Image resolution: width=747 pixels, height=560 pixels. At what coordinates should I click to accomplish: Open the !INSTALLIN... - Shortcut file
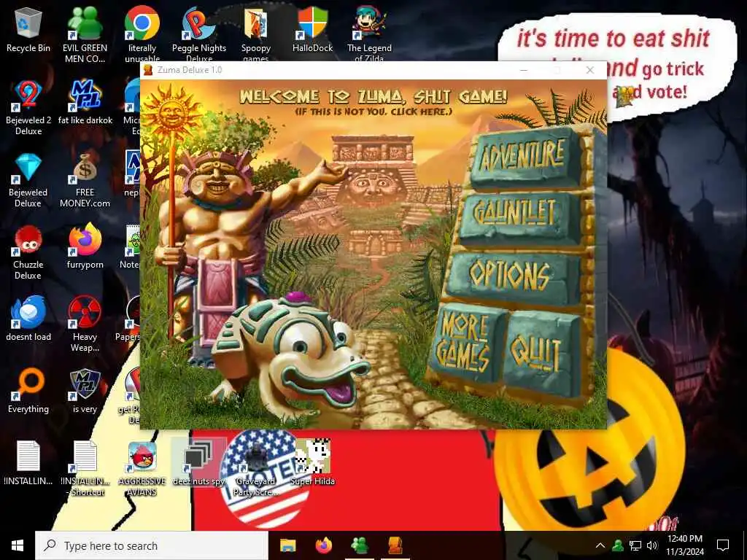[x=85, y=469]
